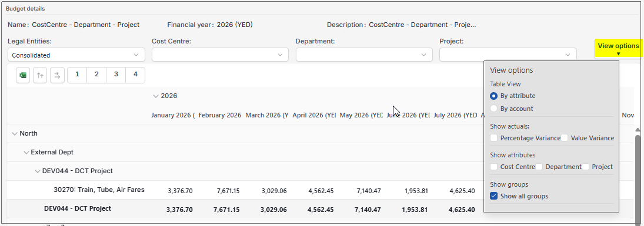Select level 2 button in toolbar

[x=96, y=75]
